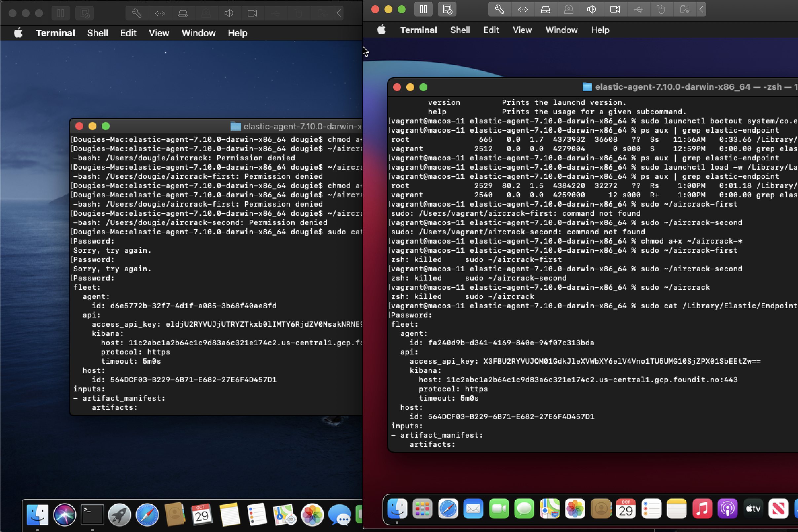Click network adapter arrows icon in vagrant VM toolbar
The width and height of the screenshot is (798, 532).
click(522, 9)
